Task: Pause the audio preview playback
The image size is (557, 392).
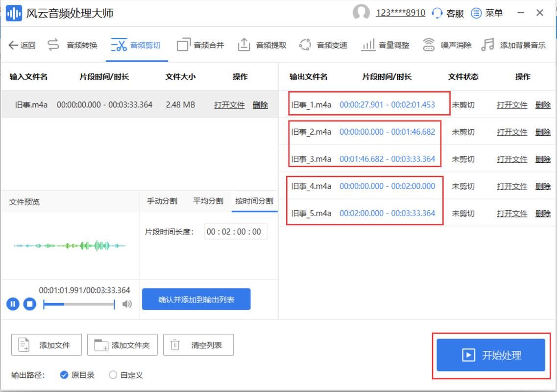Action: [x=13, y=304]
